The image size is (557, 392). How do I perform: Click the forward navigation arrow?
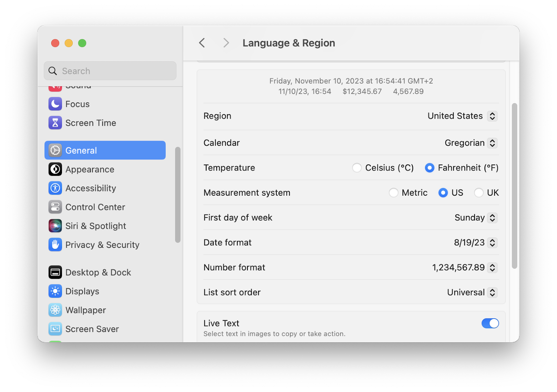(x=226, y=42)
